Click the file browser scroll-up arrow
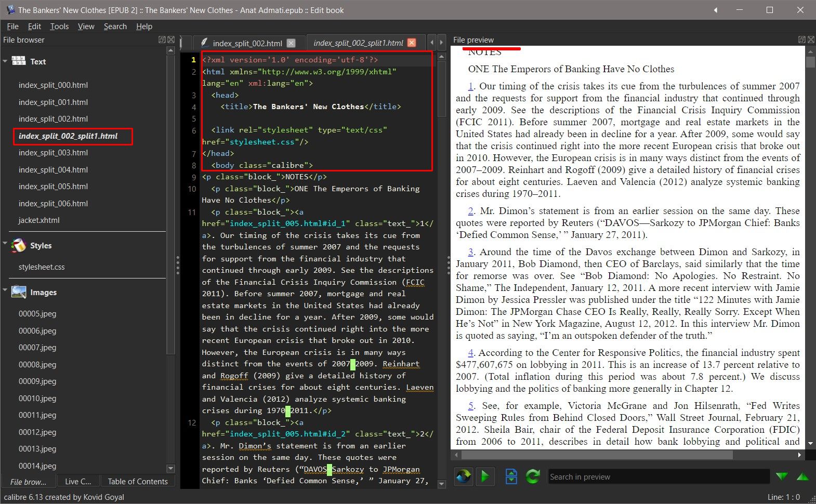 [170, 50]
